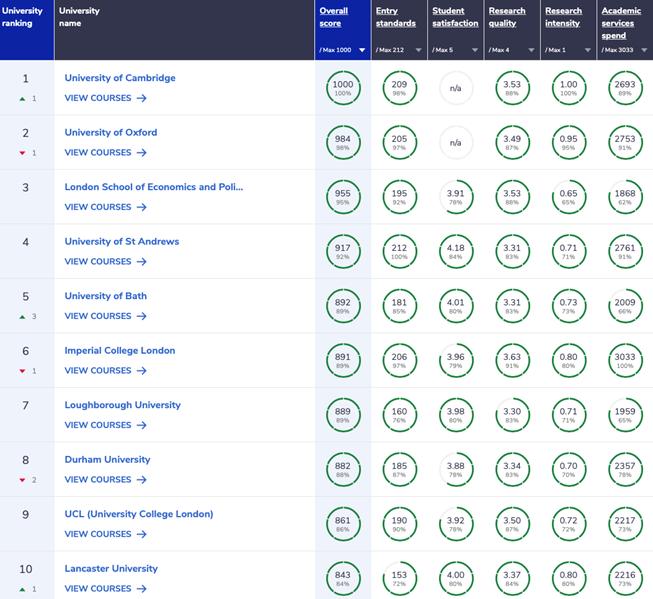Click Lancaster student satisfaction circle 4.00
This screenshot has width=653, height=599.
tap(455, 578)
